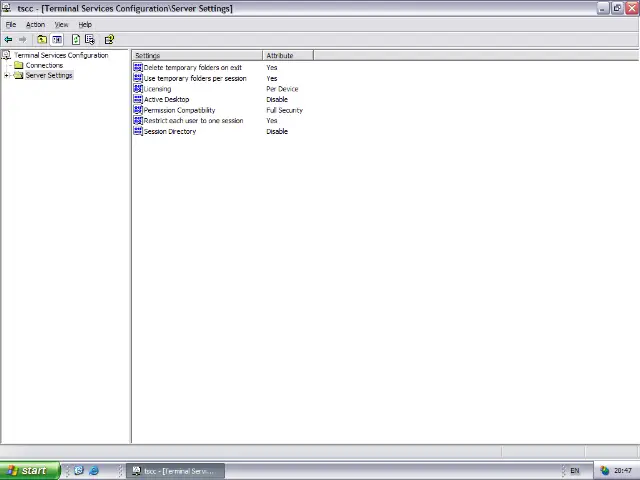The image size is (640, 480).
Task: Open the Action menu
Action: click(x=36, y=24)
